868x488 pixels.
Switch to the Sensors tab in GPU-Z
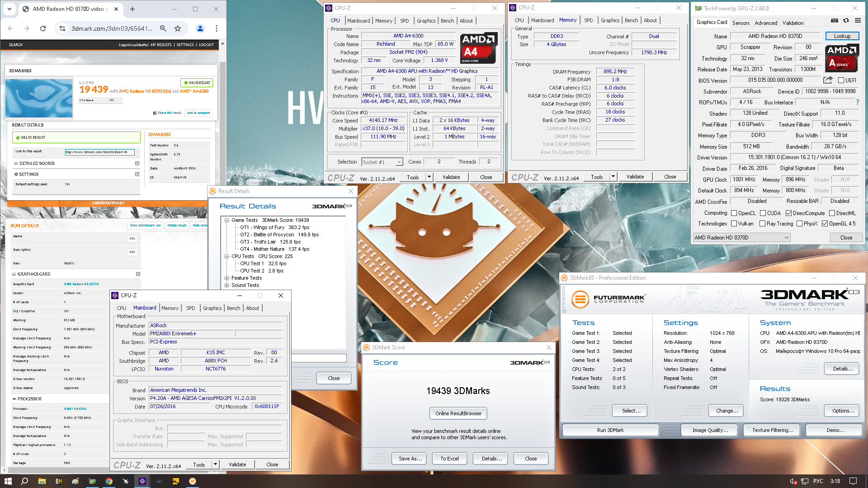741,23
